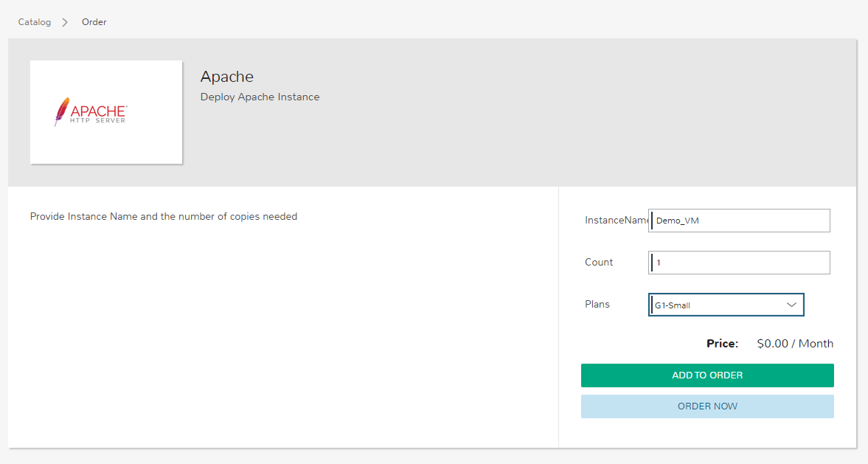Focus the InstanceName field containing Demo_VM

[739, 221]
